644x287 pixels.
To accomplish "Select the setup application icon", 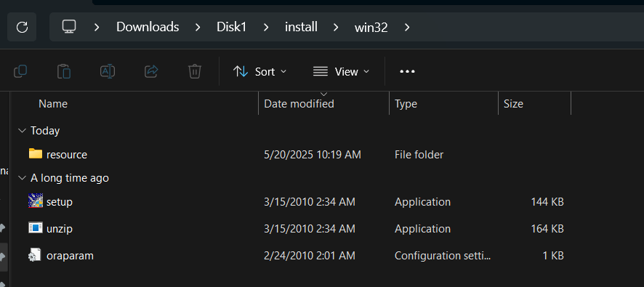I will [36, 201].
